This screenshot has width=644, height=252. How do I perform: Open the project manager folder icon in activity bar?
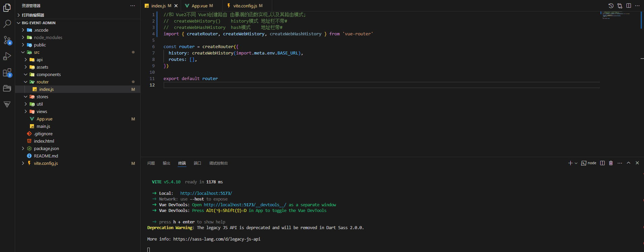coord(7,88)
